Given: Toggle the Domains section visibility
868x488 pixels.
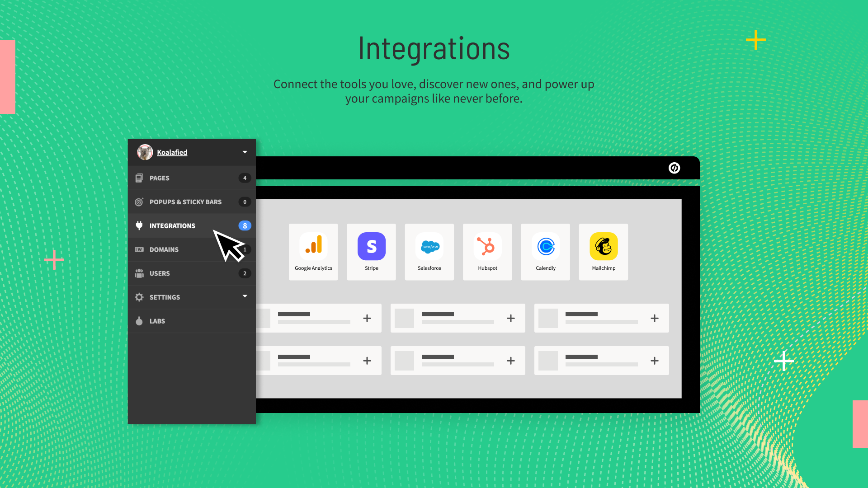Looking at the screenshot, I should pyautogui.click(x=164, y=249).
